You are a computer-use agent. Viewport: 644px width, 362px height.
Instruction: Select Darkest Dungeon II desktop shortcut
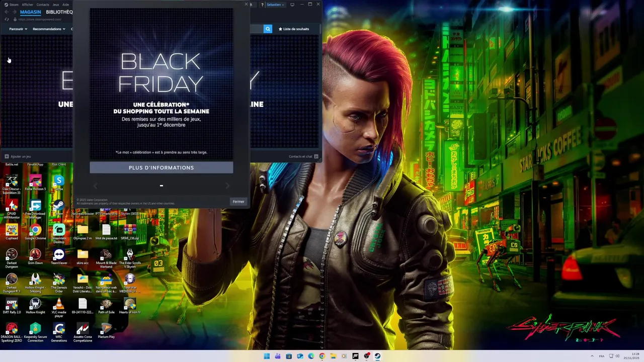point(12,284)
